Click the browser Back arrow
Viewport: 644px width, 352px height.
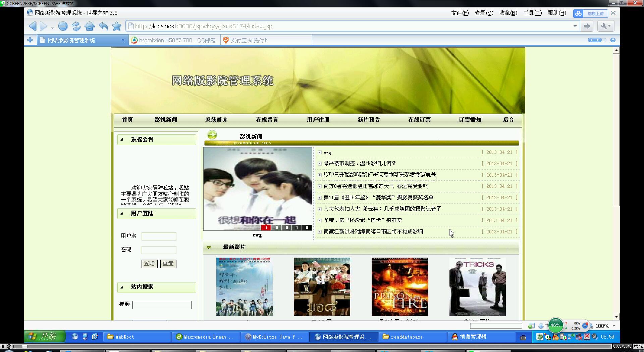coord(33,26)
